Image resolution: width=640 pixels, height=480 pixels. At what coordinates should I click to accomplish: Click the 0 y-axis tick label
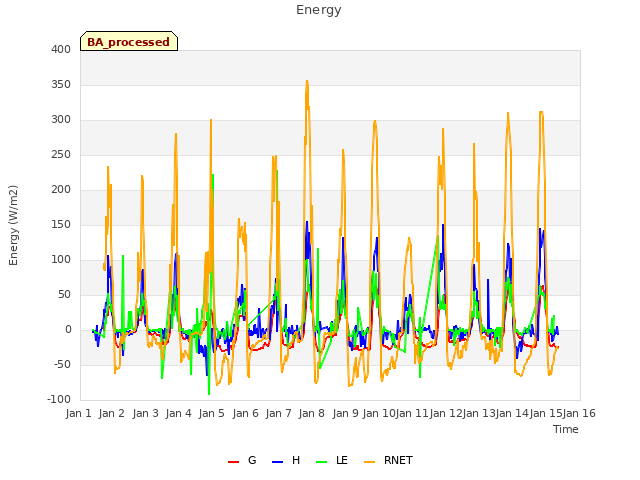(68, 330)
